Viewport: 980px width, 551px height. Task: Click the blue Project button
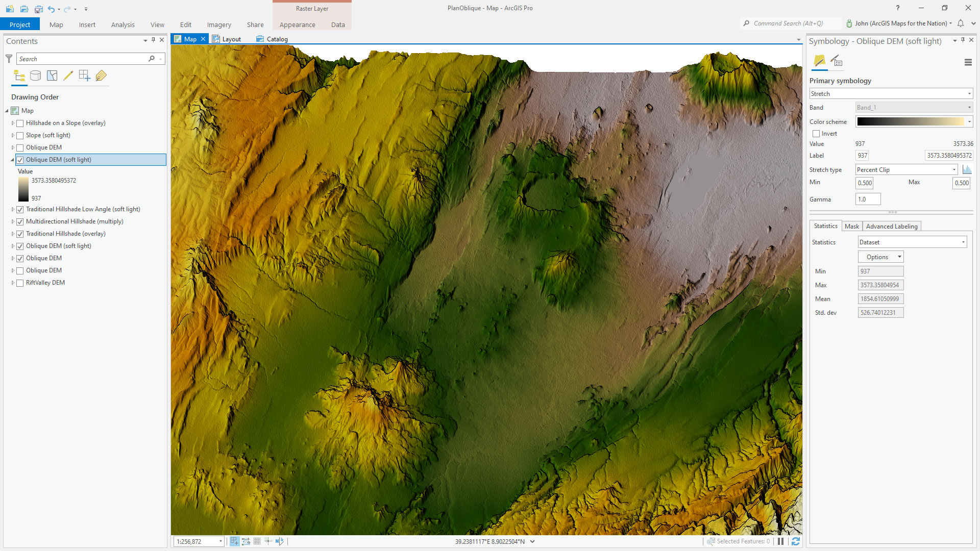20,24
